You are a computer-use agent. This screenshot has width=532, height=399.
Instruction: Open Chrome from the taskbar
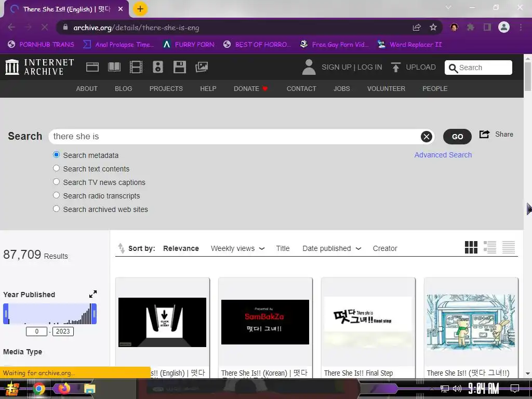pos(38,389)
